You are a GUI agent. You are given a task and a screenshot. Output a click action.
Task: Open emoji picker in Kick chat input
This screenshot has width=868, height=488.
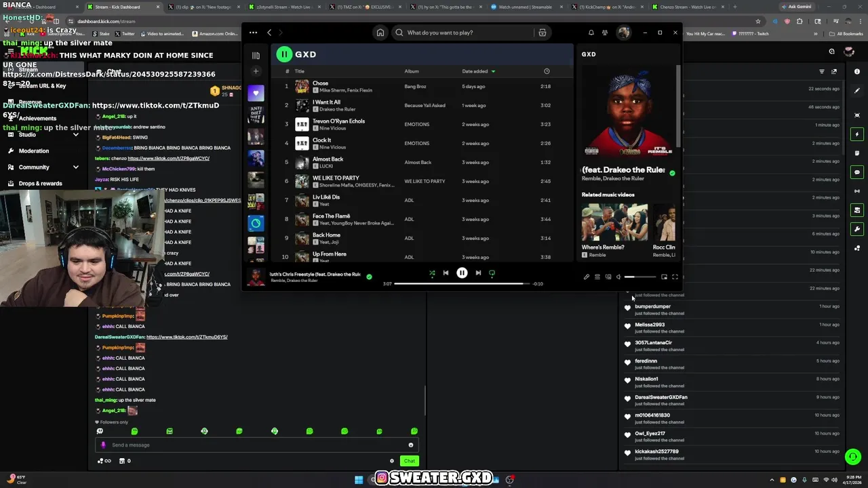point(410,445)
